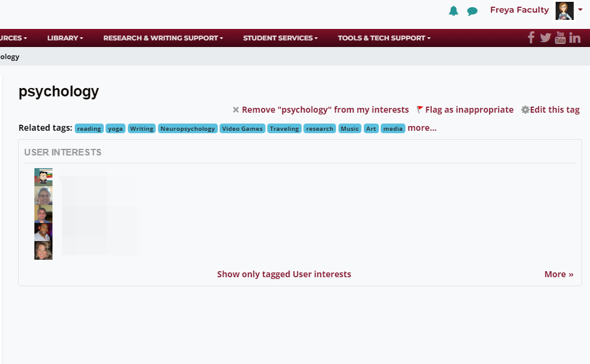Flag the tag as inappropriate

click(x=469, y=110)
